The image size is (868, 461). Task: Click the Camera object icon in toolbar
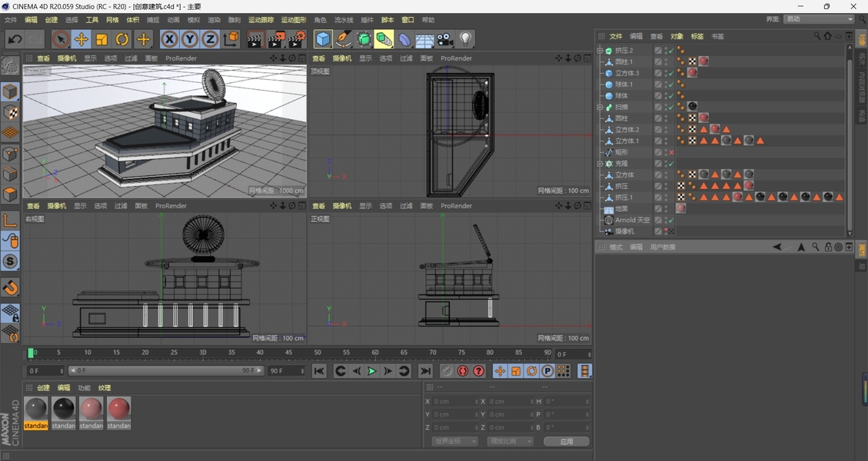(x=445, y=39)
